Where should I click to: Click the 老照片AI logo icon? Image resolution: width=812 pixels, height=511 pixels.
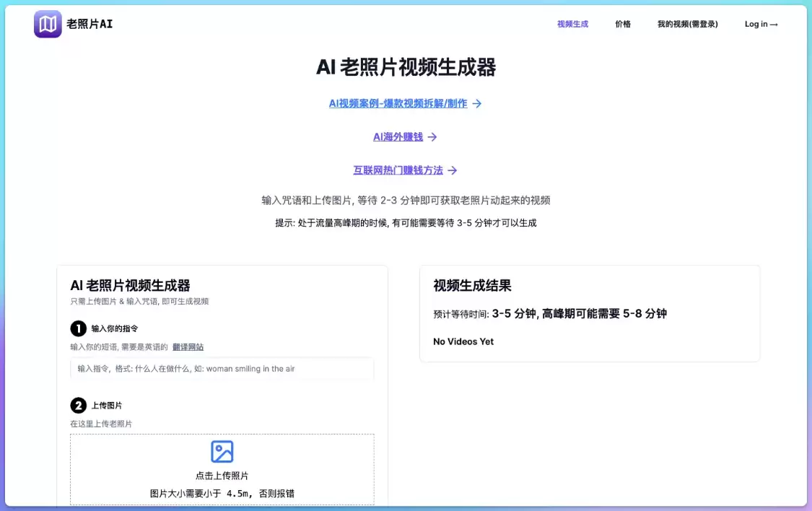[x=48, y=24]
